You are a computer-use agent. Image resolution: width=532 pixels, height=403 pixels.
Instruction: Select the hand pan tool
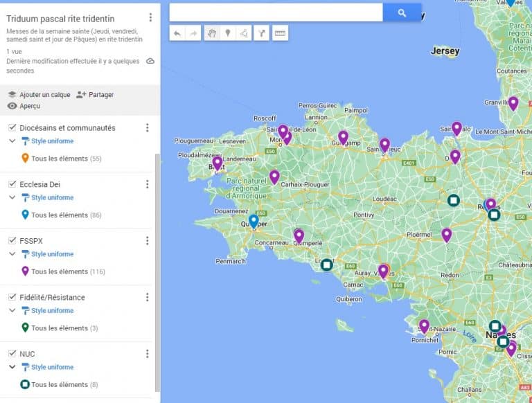point(212,33)
